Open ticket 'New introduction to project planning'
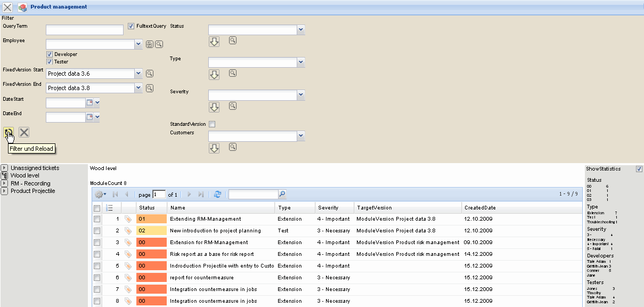The height and width of the screenshot is (307, 644). [215, 231]
